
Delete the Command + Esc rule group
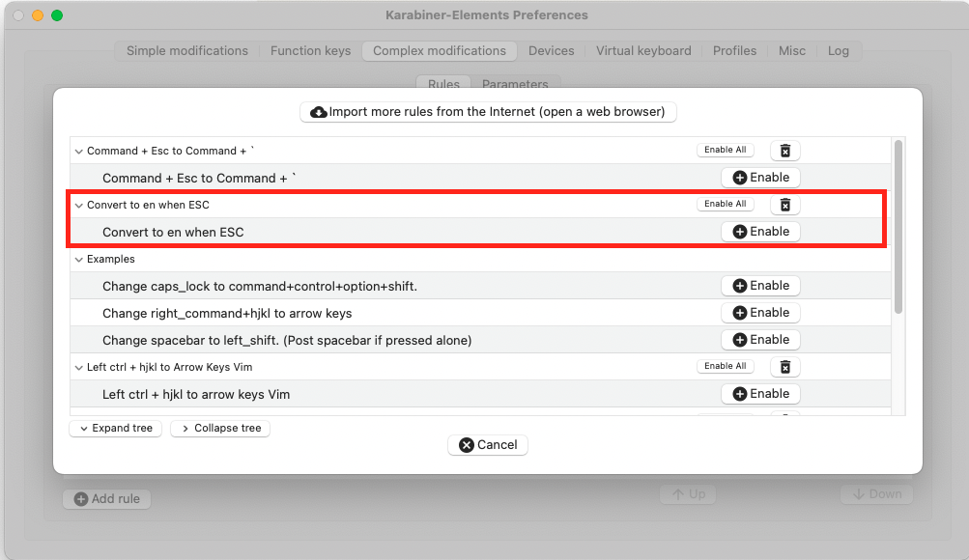coord(784,151)
